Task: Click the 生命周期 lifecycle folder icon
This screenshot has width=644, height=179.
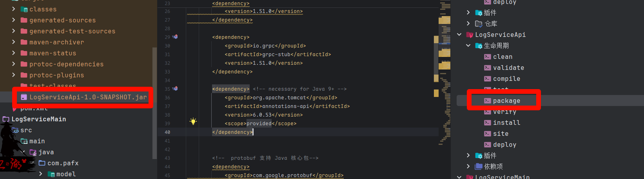Action: coord(479,46)
